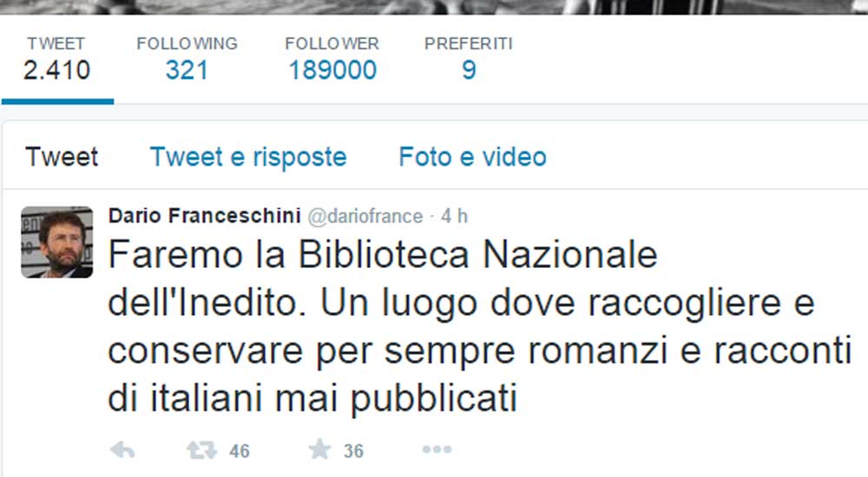Open the three-dots more options menu

click(x=437, y=449)
